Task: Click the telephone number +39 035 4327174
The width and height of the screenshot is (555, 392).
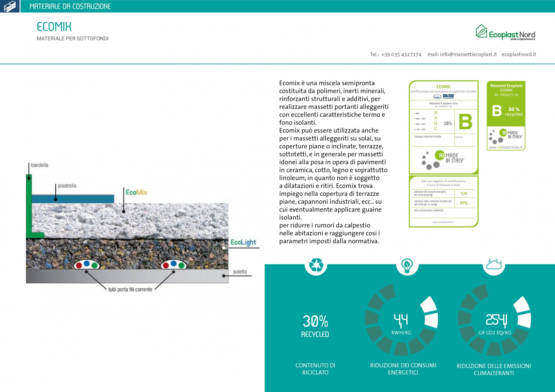Action: coord(401,55)
